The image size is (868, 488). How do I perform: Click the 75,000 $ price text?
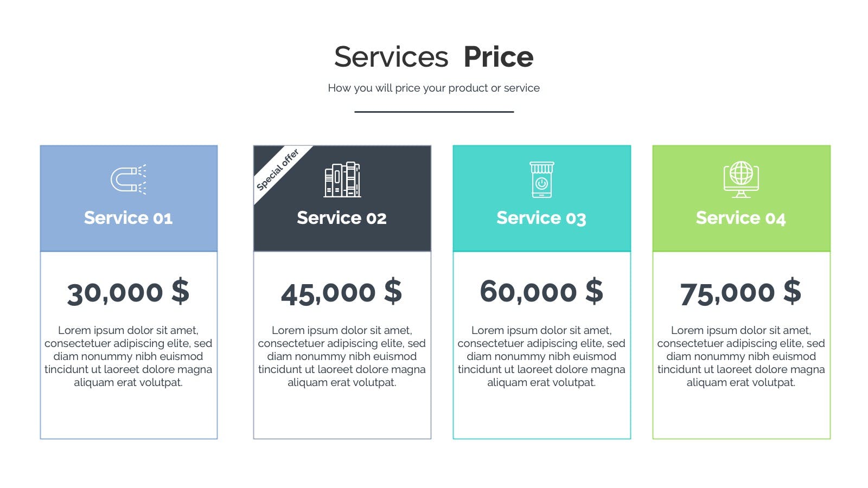[x=741, y=292]
